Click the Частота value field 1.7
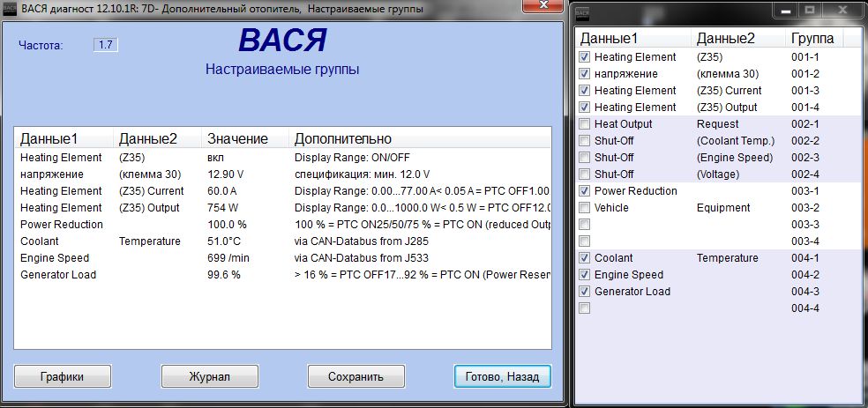868x408 pixels. click(106, 45)
